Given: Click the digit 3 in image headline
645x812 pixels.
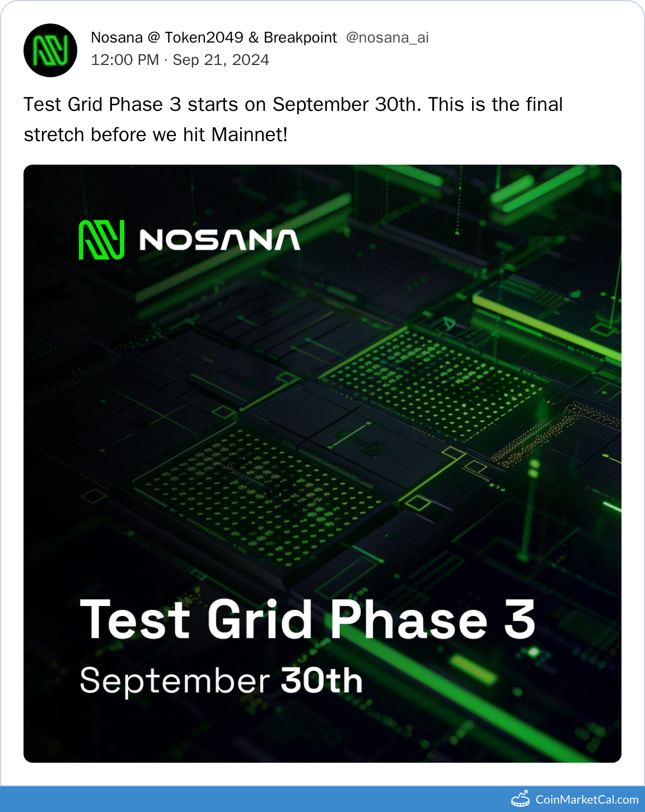Looking at the screenshot, I should (520, 619).
